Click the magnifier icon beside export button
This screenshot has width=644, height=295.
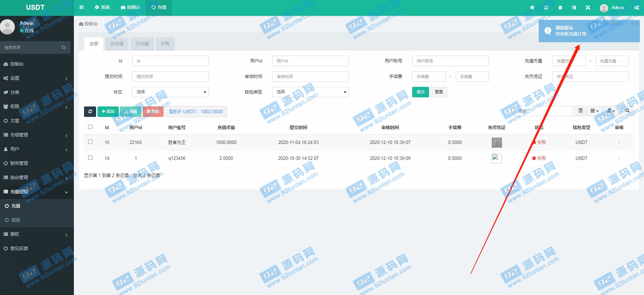[x=627, y=111]
